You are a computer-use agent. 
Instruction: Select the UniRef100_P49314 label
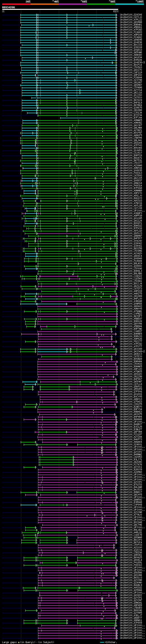click(131, 186)
